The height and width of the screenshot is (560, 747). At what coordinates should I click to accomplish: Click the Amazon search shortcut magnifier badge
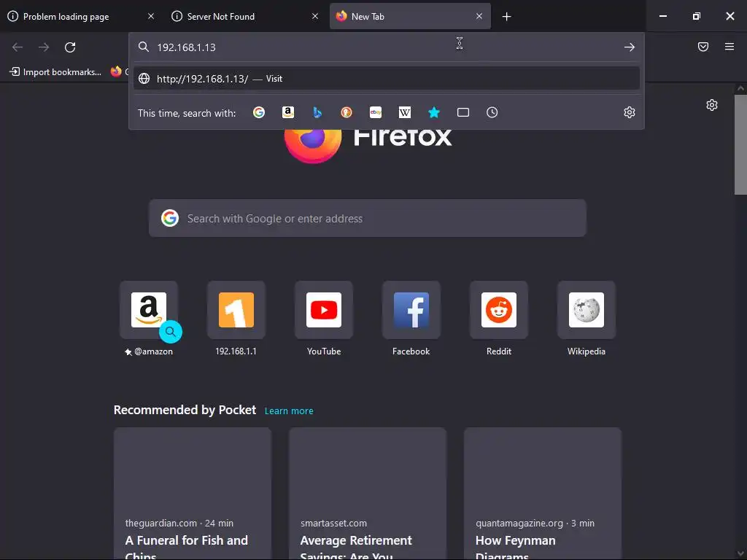tap(171, 332)
